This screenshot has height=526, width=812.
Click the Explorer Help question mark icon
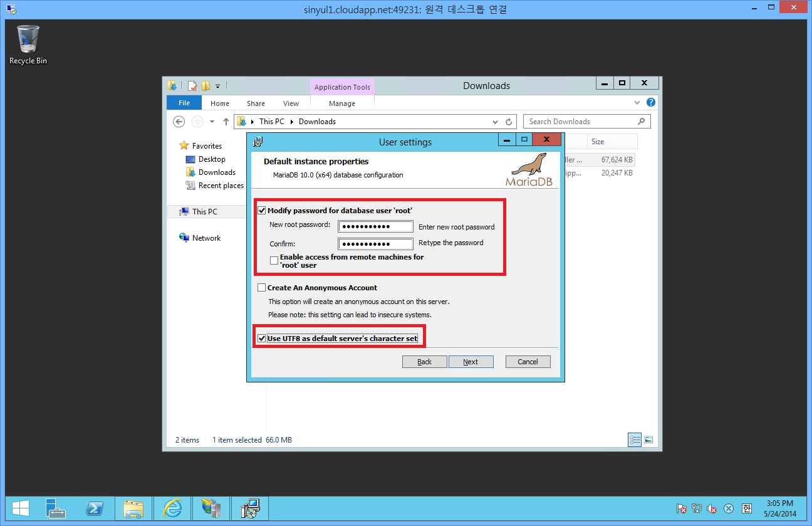[x=651, y=102]
